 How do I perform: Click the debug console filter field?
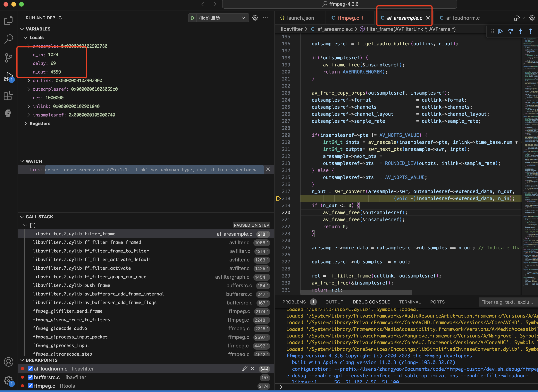507,302
